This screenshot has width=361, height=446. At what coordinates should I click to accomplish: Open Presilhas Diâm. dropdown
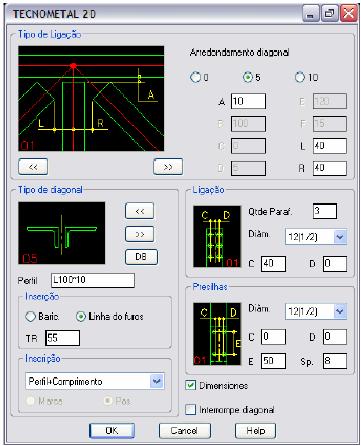[x=340, y=311]
